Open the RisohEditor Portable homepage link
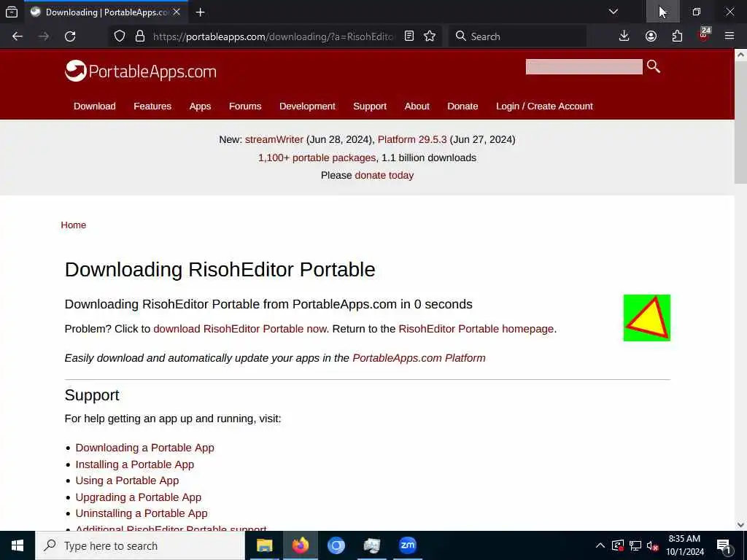Screen dimensions: 747x560 pyautogui.click(x=476, y=329)
